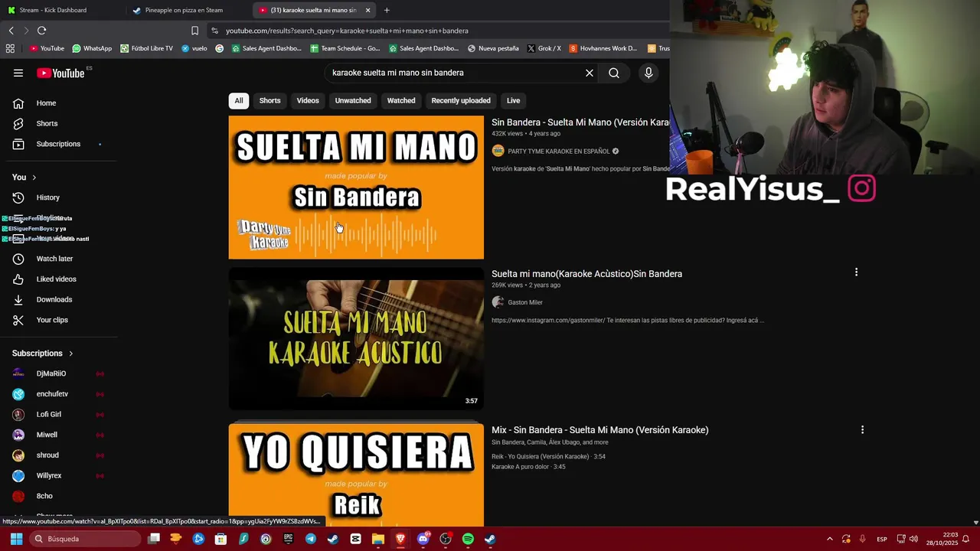Image resolution: width=980 pixels, height=551 pixels.
Task: Open the YouTube bookmark
Action: coord(47,48)
